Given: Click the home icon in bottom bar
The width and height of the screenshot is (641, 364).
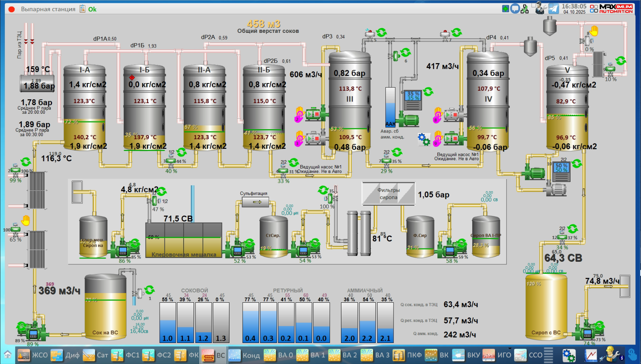Looking at the screenshot, I should tap(8, 355).
